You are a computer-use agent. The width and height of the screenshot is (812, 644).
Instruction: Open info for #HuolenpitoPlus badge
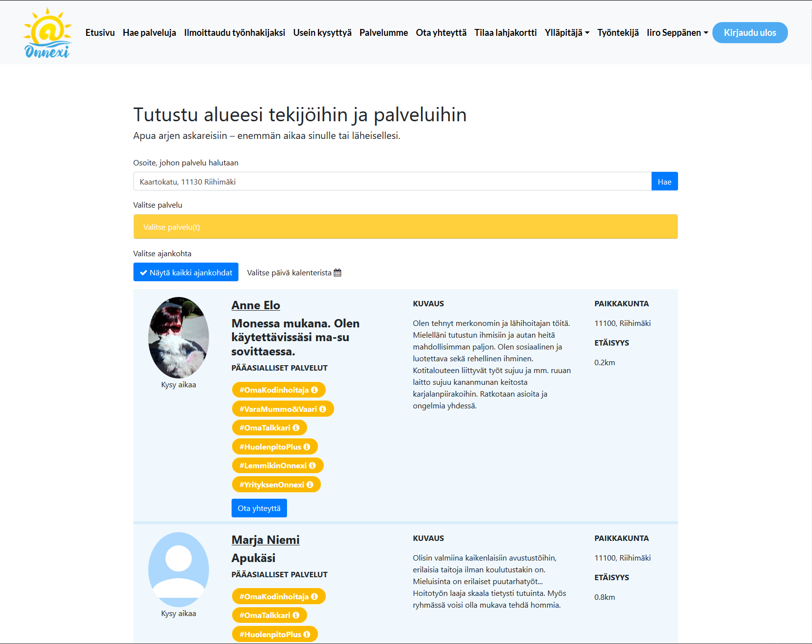coord(307,447)
